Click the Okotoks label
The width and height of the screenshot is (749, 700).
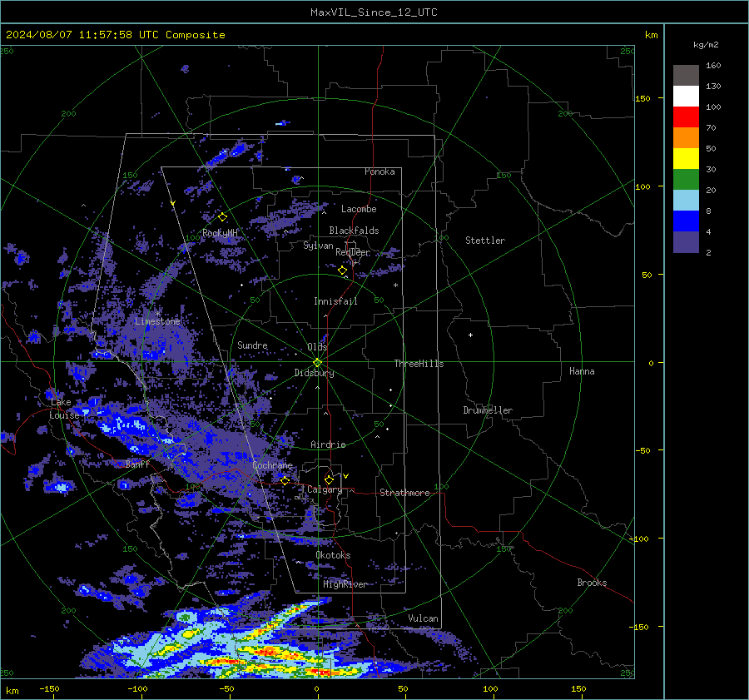click(333, 555)
